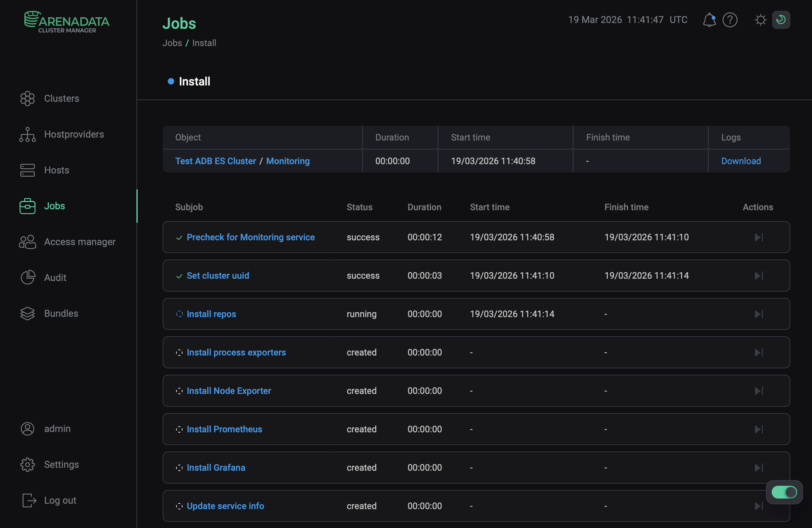Open the Bundles section
The image size is (812, 528).
61,313
